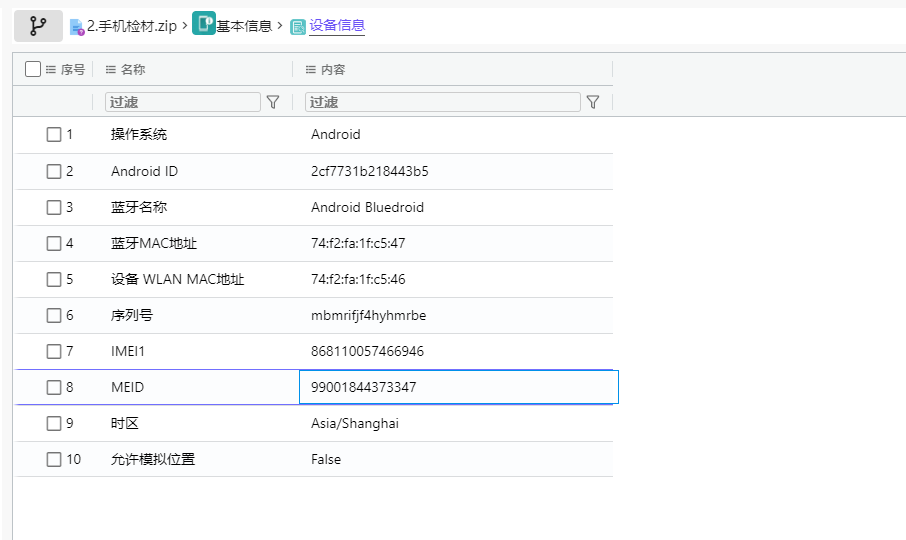Go to 基本信息 breadcrumb item
The height and width of the screenshot is (540, 906).
[244, 26]
